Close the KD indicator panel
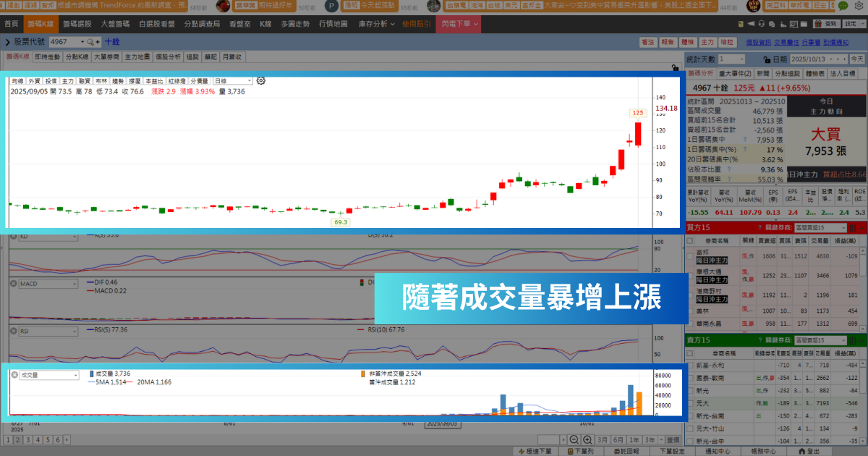Image resolution: width=868 pixels, height=456 pixels. pos(14,237)
